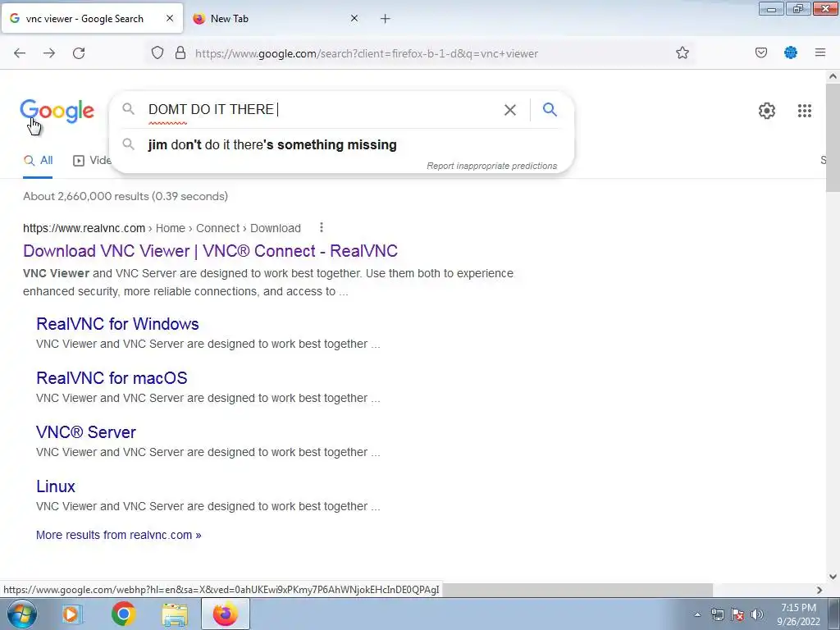Bookmark this page with the star
The image size is (840, 630).
pyautogui.click(x=682, y=52)
